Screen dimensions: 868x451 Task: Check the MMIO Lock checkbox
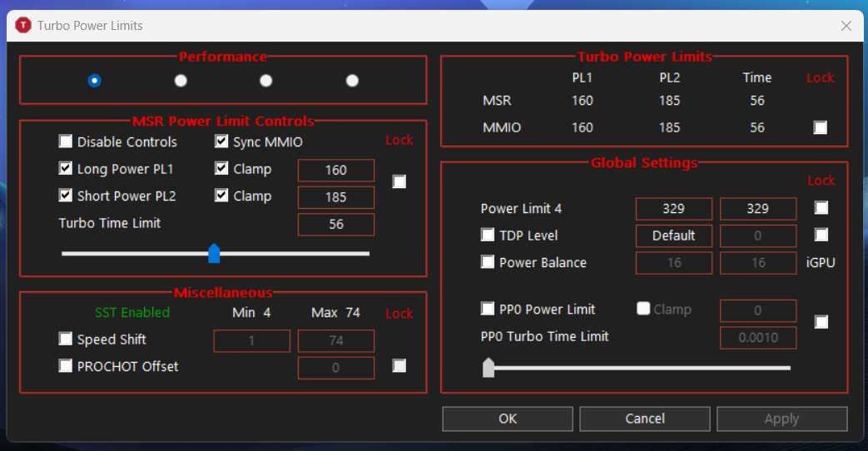coord(821,128)
